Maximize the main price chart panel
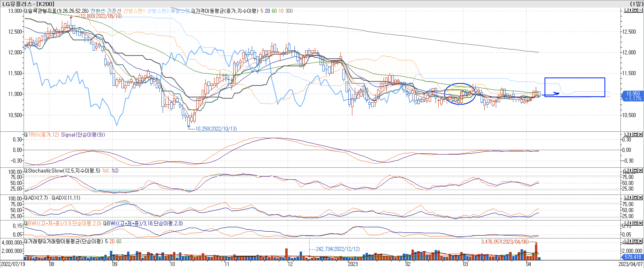This screenshot has height=268, width=644. 636,10
